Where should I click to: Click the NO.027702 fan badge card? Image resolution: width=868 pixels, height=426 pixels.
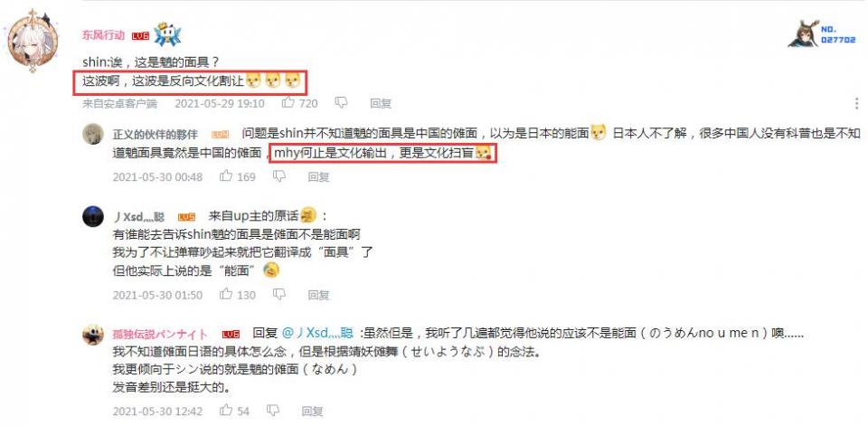click(822, 34)
